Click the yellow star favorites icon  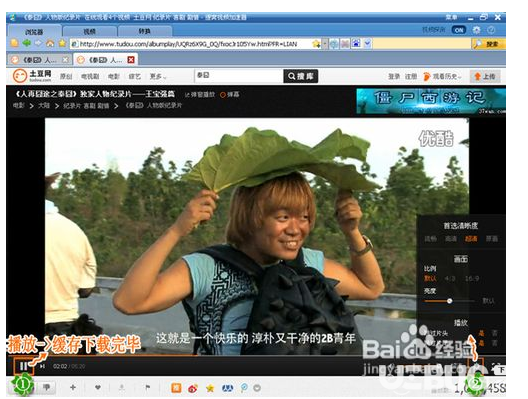pyautogui.click(x=62, y=43)
